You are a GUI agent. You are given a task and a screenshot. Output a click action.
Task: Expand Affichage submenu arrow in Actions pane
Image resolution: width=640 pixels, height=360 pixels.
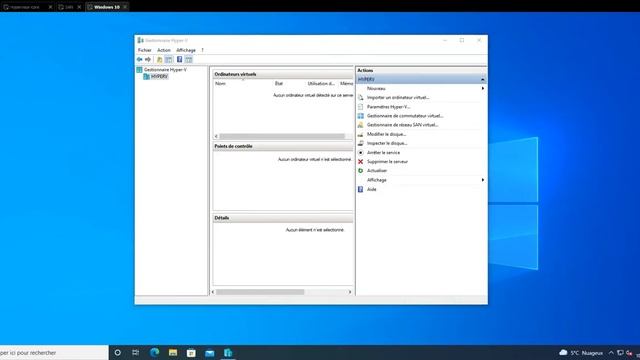483,180
